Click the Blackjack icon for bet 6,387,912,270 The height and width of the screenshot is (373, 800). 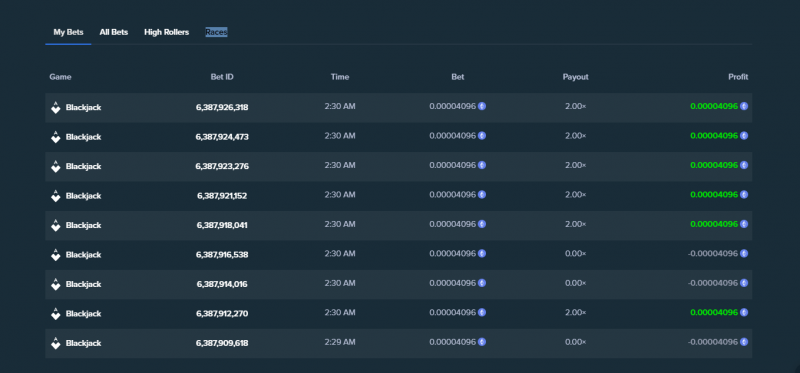(56, 314)
